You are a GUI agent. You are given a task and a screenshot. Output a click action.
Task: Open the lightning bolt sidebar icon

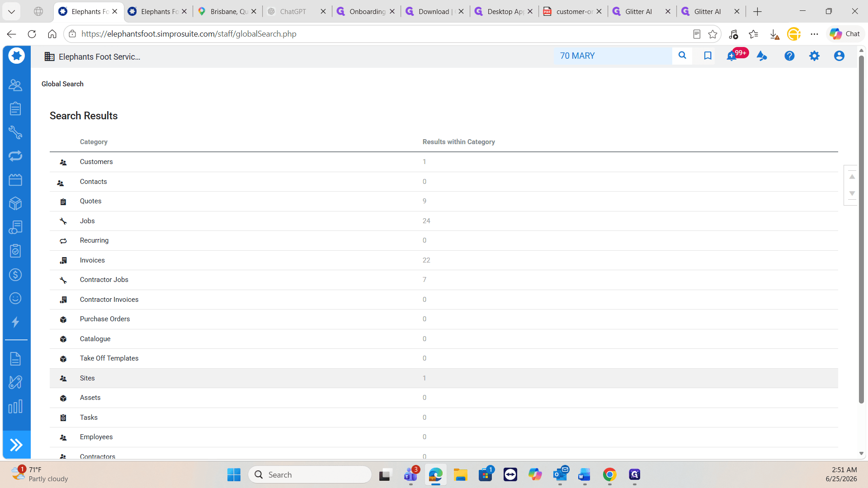coord(15,322)
